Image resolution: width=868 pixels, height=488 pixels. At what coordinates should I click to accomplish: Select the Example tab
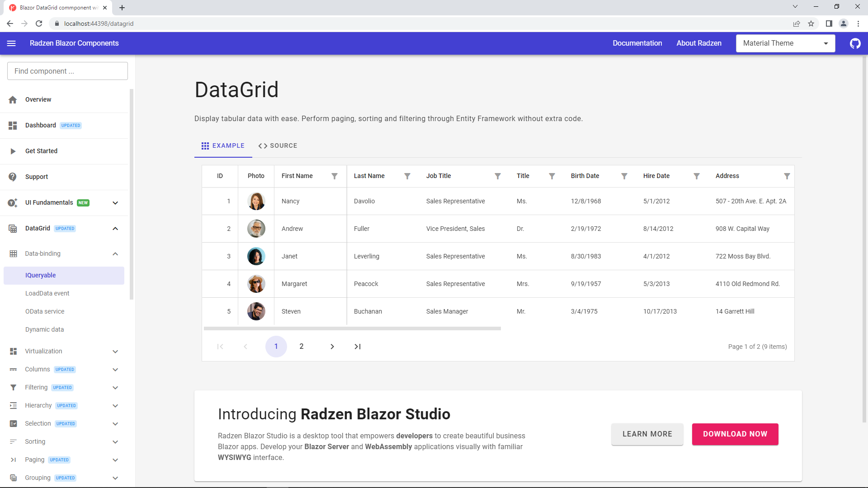[x=223, y=145]
